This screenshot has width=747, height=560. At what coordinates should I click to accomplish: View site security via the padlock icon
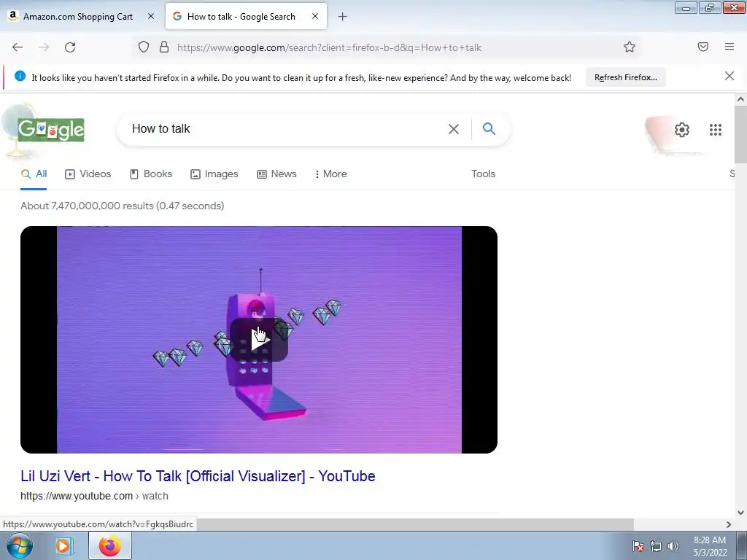[x=164, y=47]
